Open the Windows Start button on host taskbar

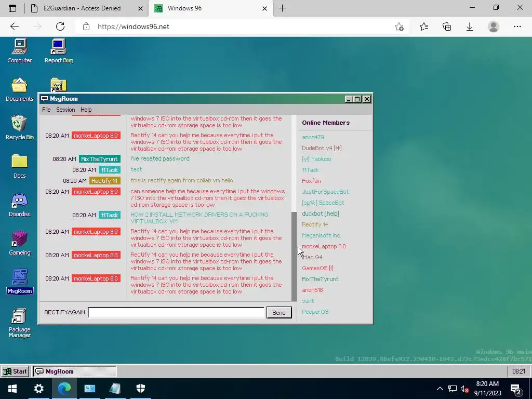coord(12,389)
